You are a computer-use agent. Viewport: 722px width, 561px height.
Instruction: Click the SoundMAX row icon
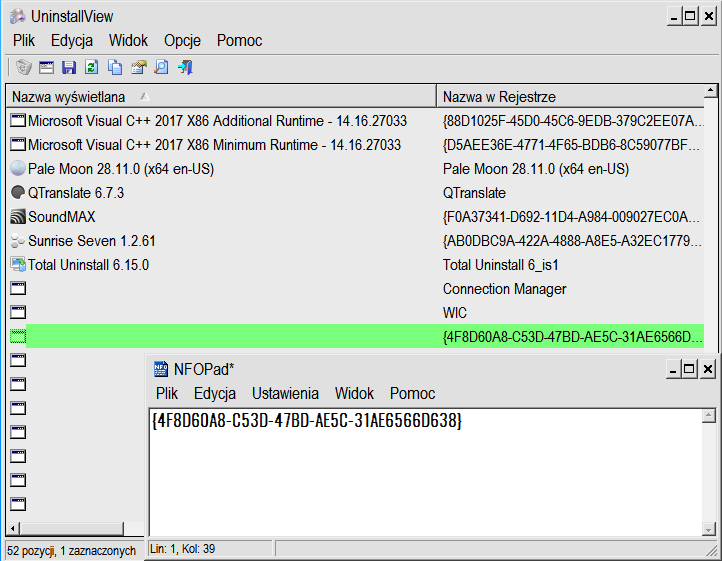(x=18, y=216)
